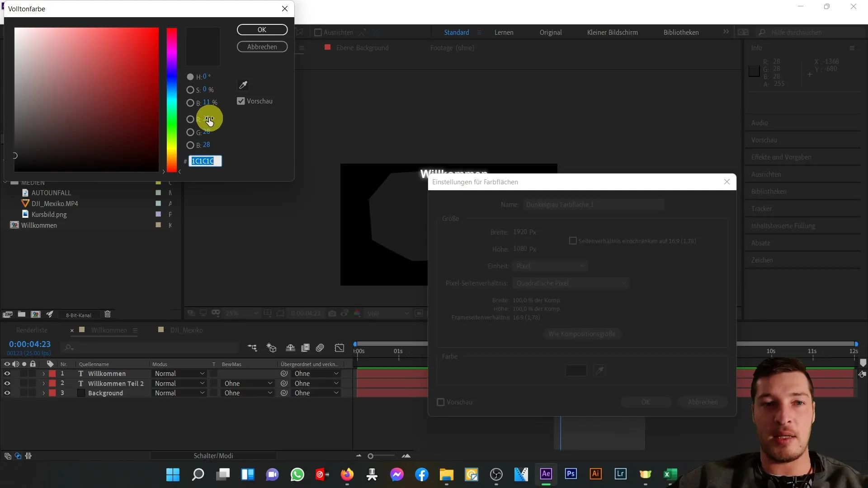The image size is (868, 488).
Task: Click OK button in Volltonfarbe dialog
Action: [x=262, y=30]
